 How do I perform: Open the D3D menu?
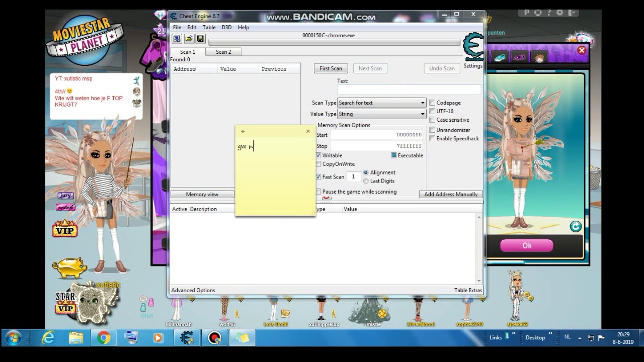pyautogui.click(x=227, y=27)
